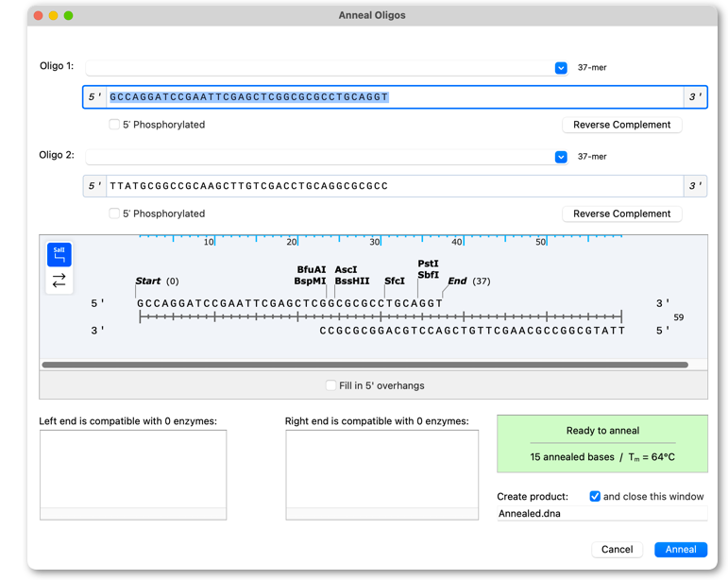Screen dimensions: 728x580
Task: Select the AscI enzyme label
Action: [346, 270]
